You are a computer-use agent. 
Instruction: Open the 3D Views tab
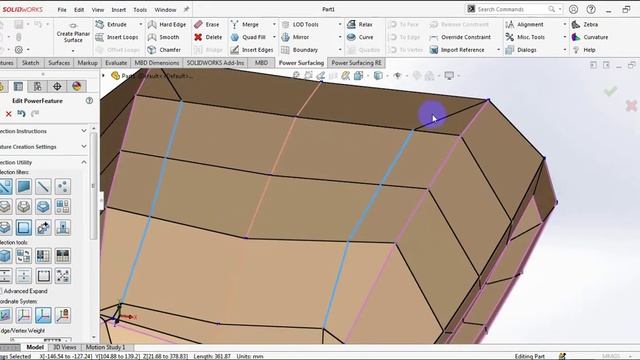(x=64, y=347)
